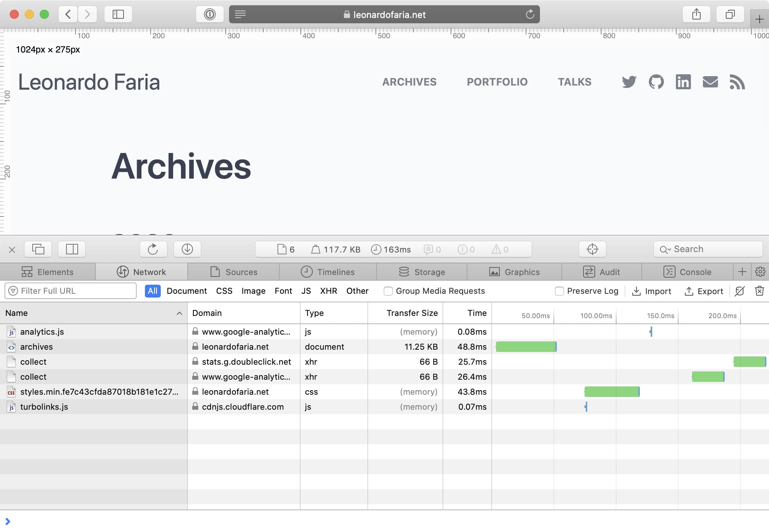Switch to the Console tab
The image size is (769, 532).
pyautogui.click(x=688, y=272)
